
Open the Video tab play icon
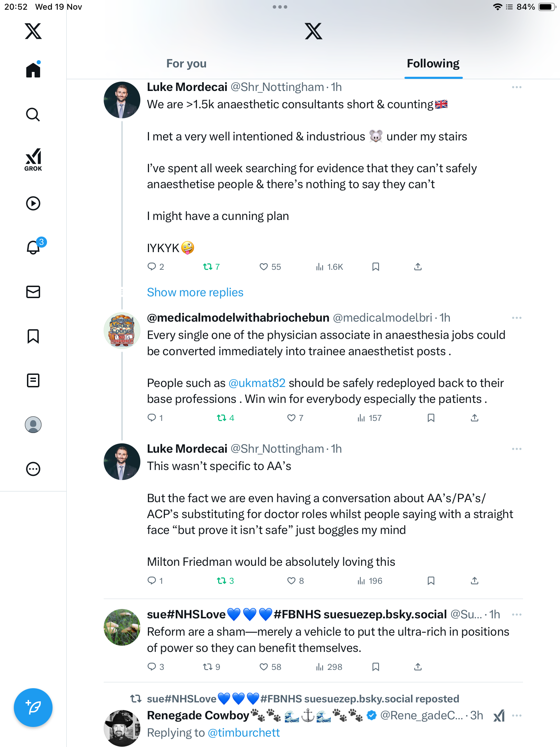pyautogui.click(x=33, y=203)
